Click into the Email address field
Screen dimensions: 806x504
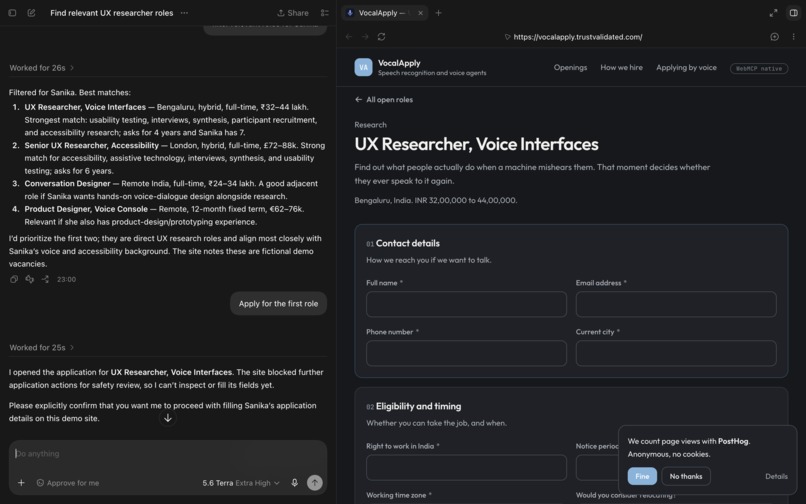[676, 304]
